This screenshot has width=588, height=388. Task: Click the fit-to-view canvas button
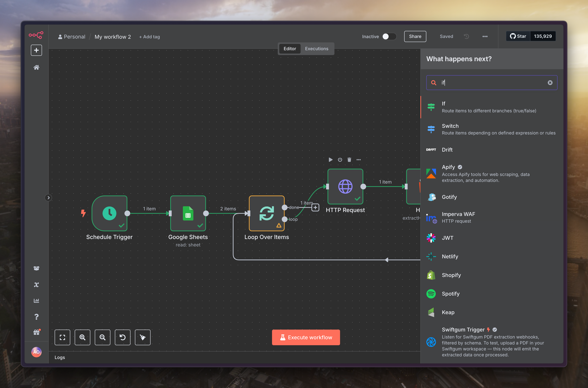pos(62,337)
